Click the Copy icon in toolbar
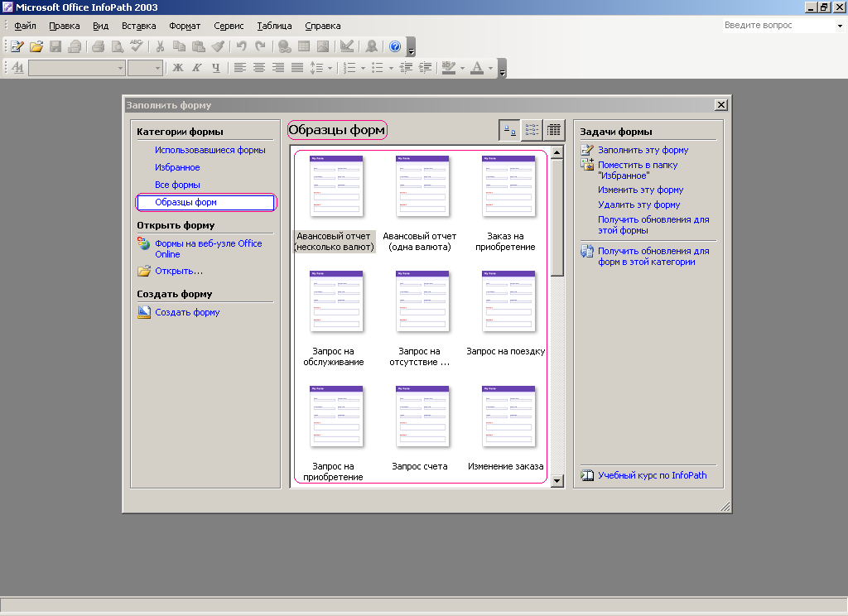This screenshot has width=848, height=616. click(179, 46)
